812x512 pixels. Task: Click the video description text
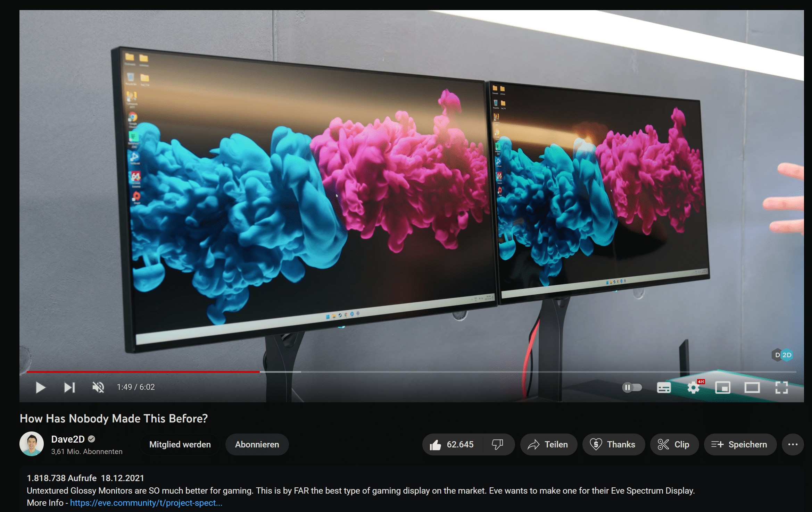361,490
